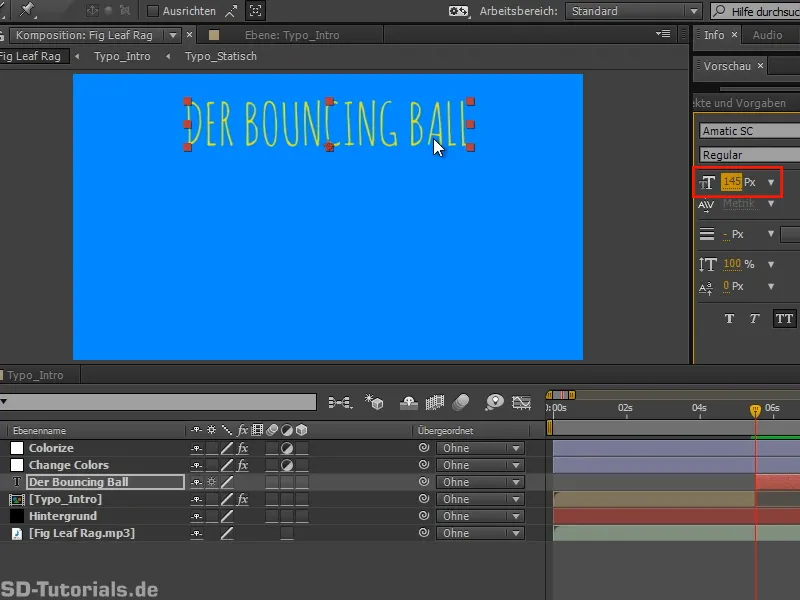Toggle Draft 3D icon in timeline toolbar
This screenshot has width=800, height=600.
pos(374,402)
